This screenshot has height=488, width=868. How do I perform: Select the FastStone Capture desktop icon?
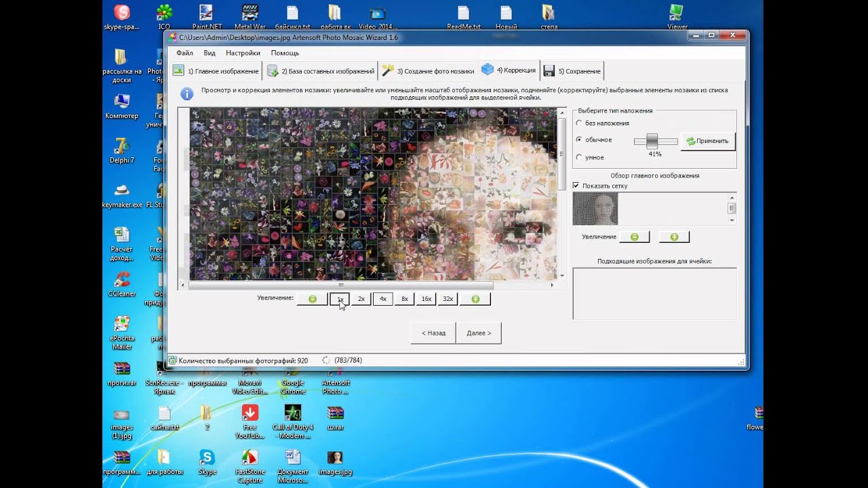[250, 466]
